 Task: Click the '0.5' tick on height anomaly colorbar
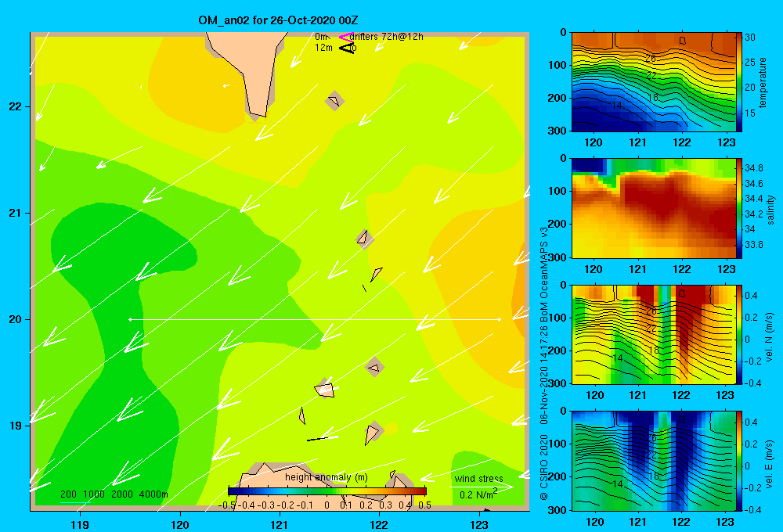pyautogui.click(x=425, y=505)
